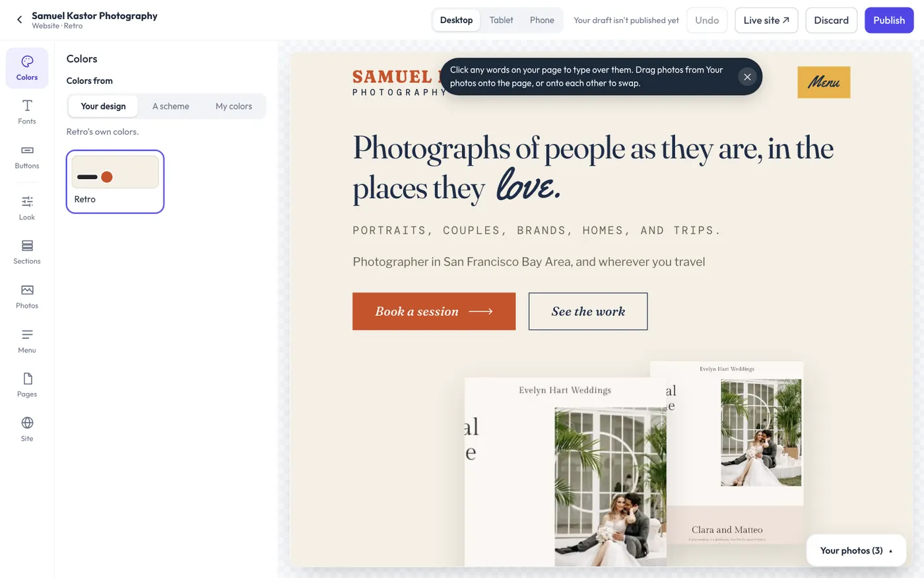
Task: Switch preview to Tablet view
Action: point(502,20)
